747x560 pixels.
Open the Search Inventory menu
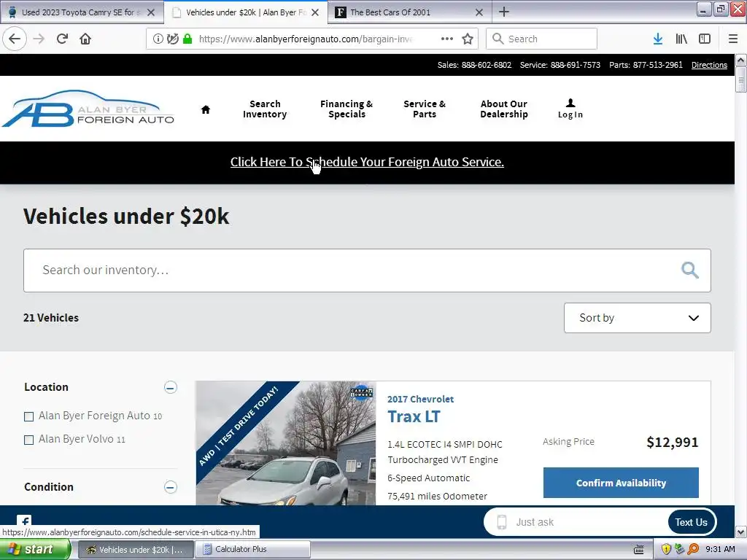265,109
